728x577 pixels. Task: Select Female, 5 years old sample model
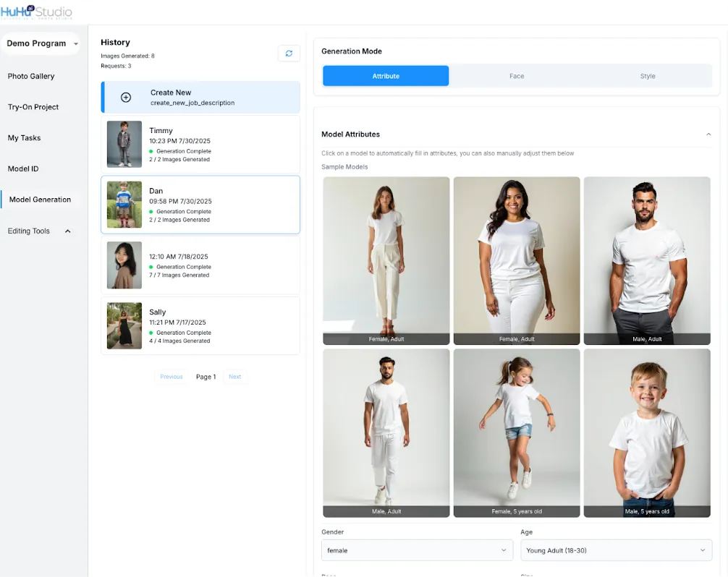517,433
